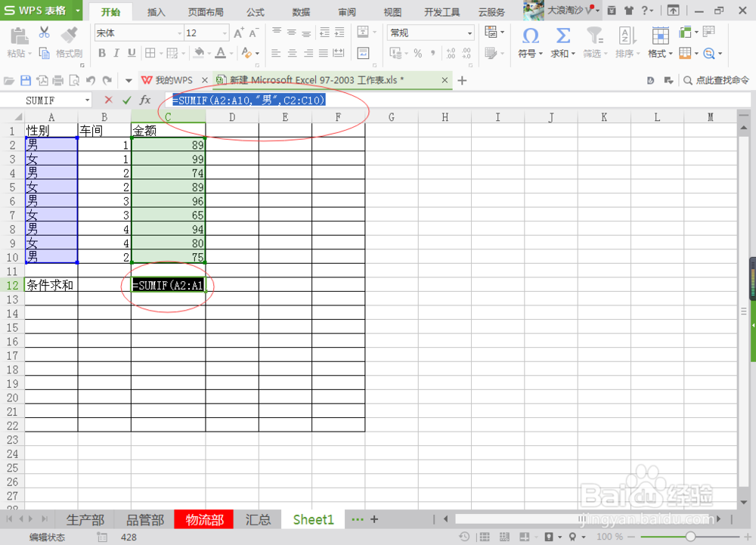Select the 条件求和 cell A12
The image size is (756, 545).
coord(51,285)
